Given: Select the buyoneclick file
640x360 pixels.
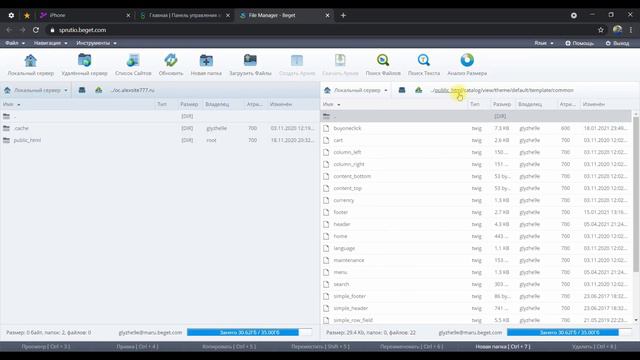Looking at the screenshot, I should 477,128.
